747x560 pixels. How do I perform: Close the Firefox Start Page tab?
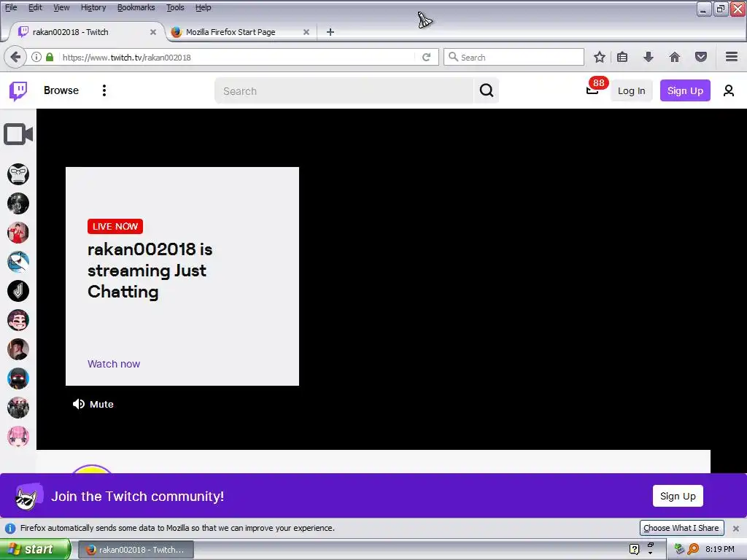(x=306, y=32)
